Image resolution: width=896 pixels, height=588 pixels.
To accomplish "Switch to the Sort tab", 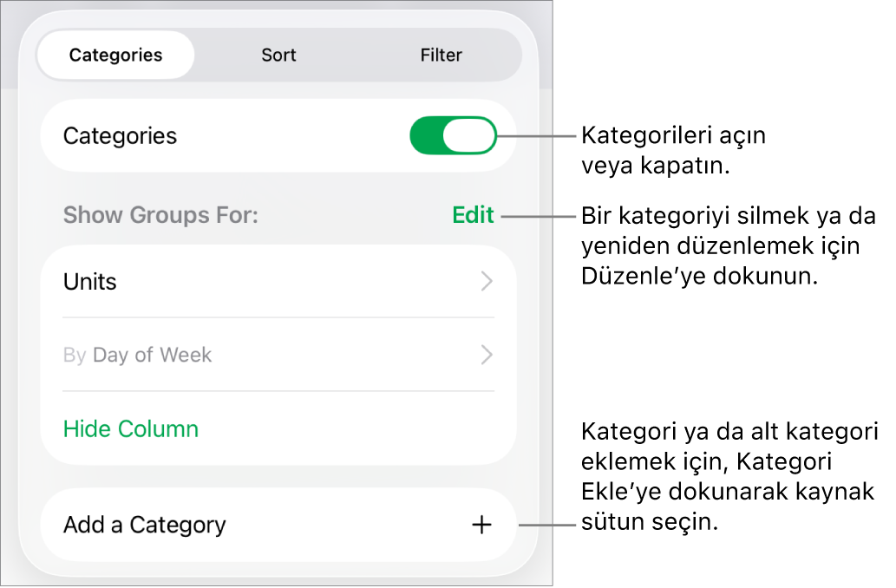I will (278, 55).
